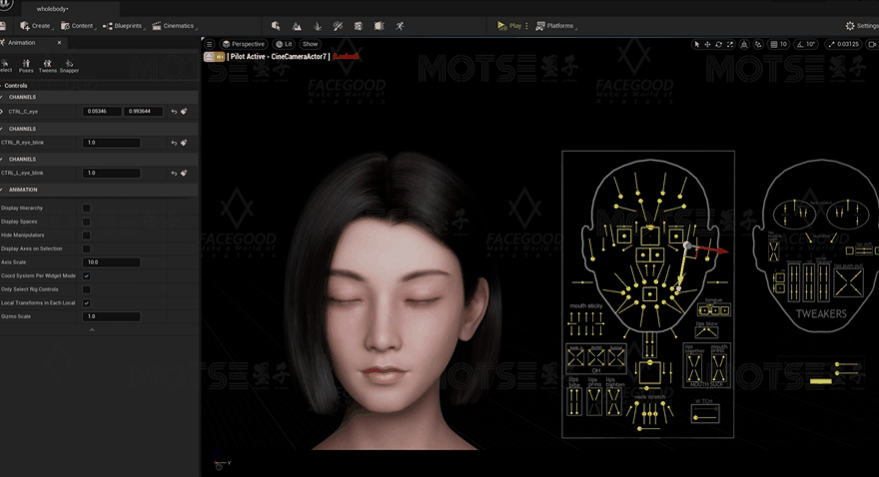Reset CTRL_L_eye_blink to default
This screenshot has height=477, width=879.
pyautogui.click(x=174, y=173)
